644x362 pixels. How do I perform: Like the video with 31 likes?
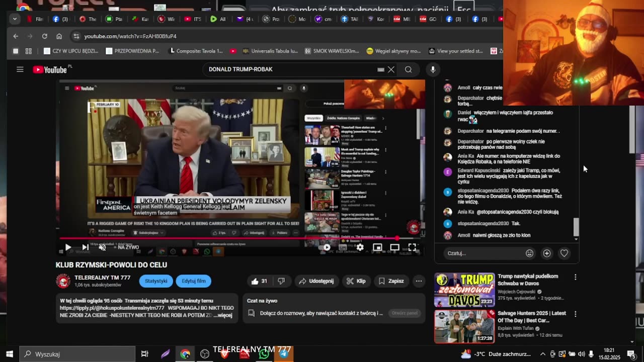pyautogui.click(x=260, y=281)
